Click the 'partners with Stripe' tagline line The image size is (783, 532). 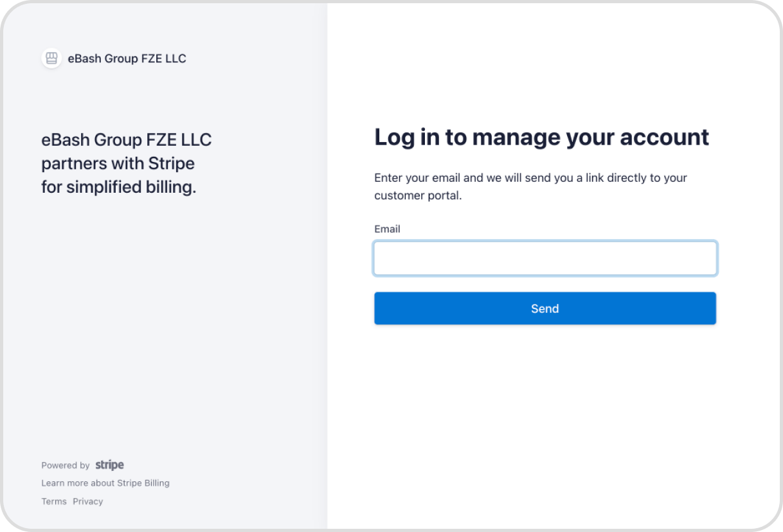(x=118, y=163)
